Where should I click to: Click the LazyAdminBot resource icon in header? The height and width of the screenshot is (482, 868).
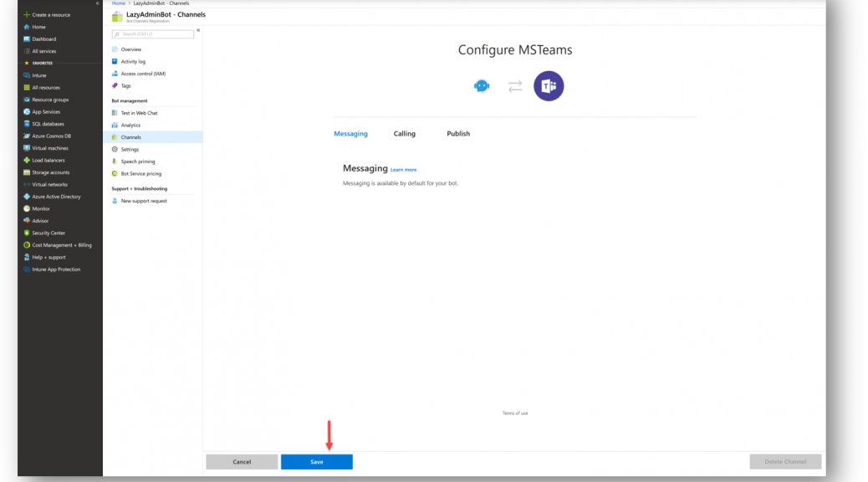[117, 18]
